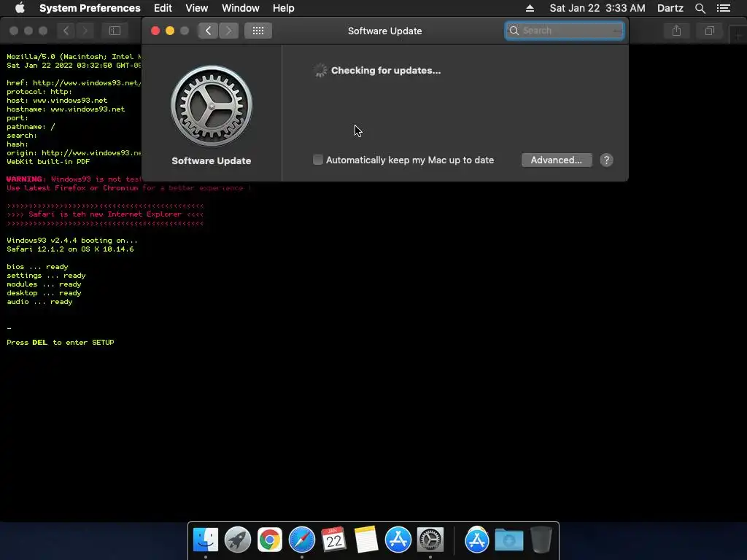Image resolution: width=747 pixels, height=560 pixels.
Task: Open System Preferences from the Dock
Action: pos(430,540)
